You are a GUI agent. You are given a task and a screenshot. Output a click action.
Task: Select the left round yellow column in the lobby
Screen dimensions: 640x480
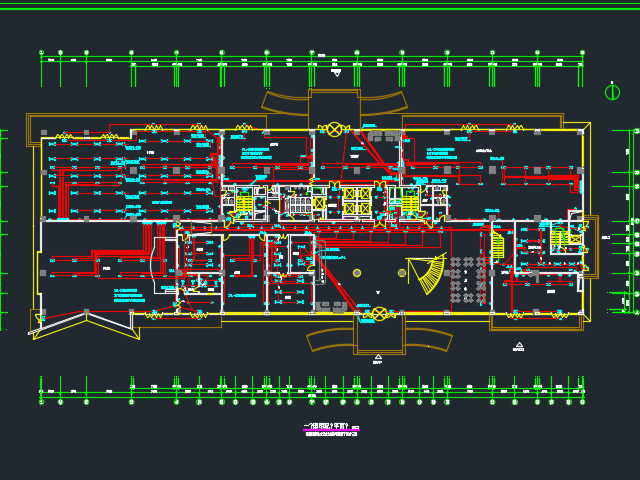point(357,273)
